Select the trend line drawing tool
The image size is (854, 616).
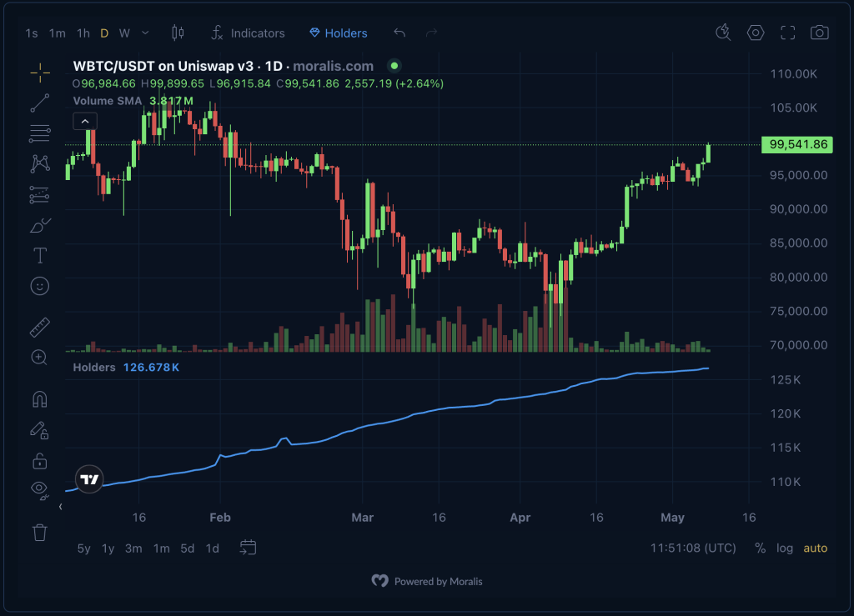[x=40, y=103]
